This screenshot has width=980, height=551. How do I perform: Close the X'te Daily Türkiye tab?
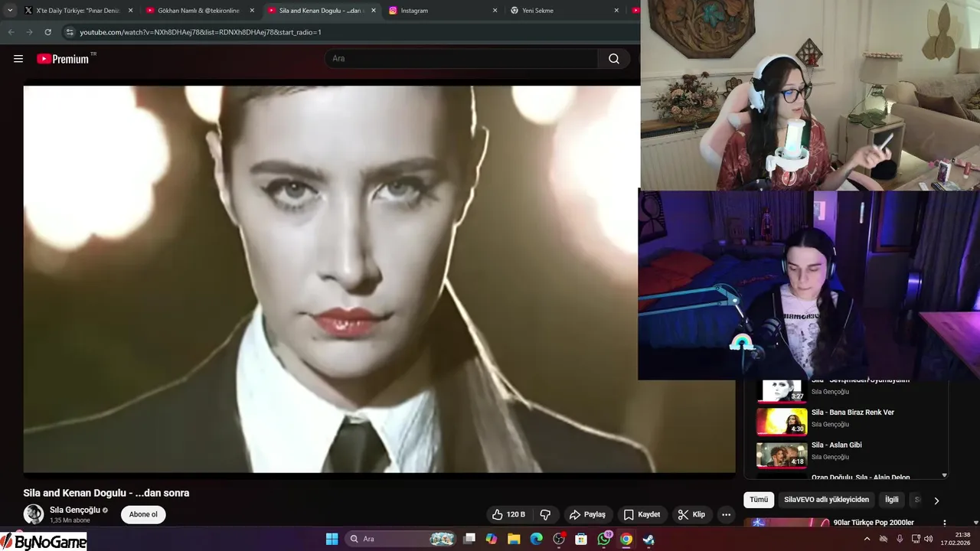pos(130,11)
